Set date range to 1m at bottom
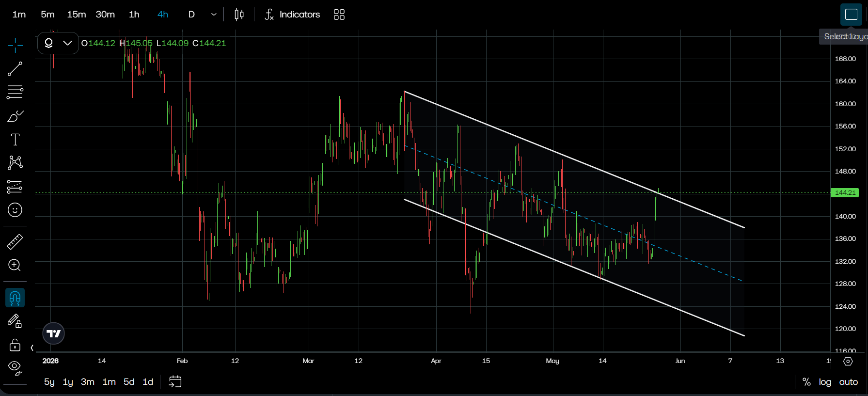The height and width of the screenshot is (396, 868). click(x=109, y=382)
